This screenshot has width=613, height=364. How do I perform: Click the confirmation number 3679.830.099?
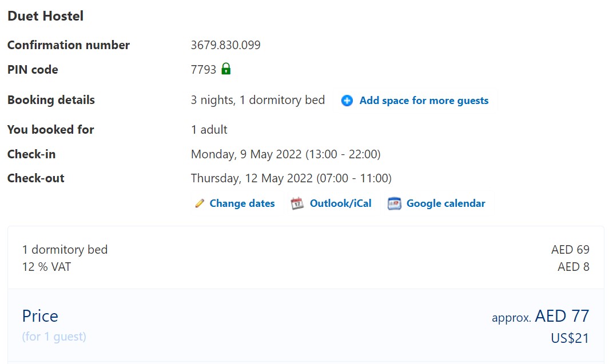[x=226, y=45]
